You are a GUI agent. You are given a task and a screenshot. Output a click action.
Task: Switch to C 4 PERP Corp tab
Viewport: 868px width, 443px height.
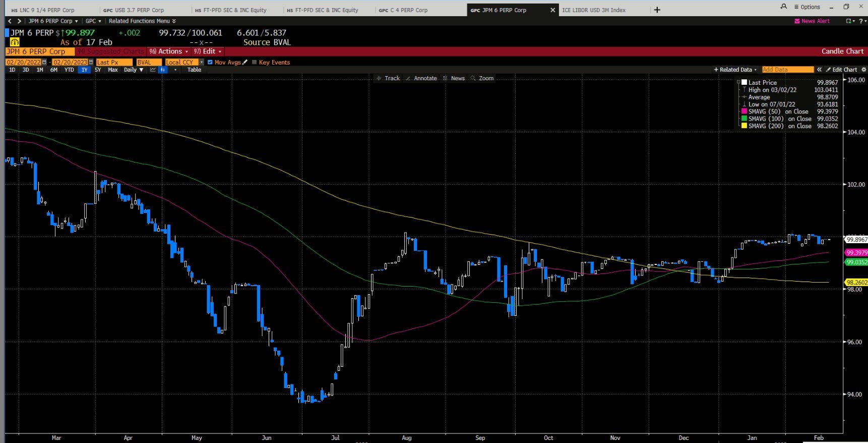point(403,10)
